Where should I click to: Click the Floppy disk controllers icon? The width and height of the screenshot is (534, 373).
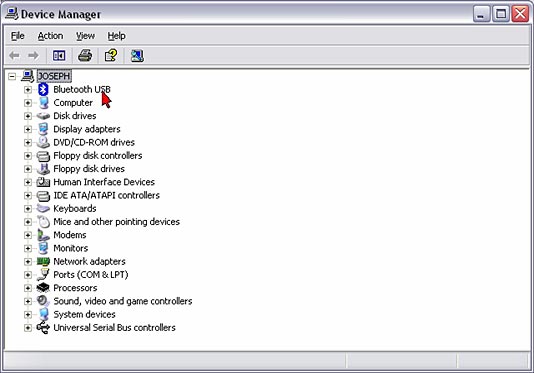point(43,156)
